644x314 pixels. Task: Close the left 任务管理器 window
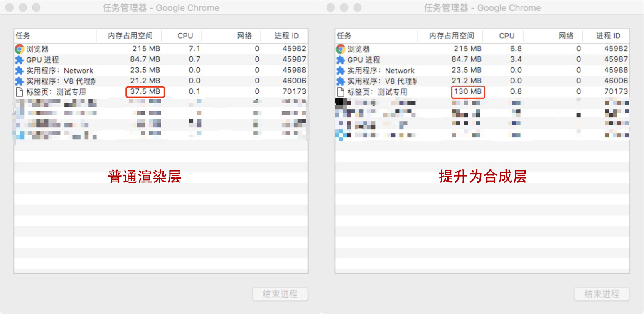9,7
